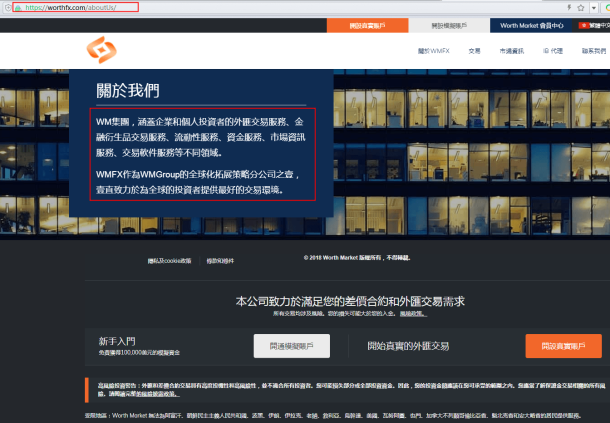The width and height of the screenshot is (610, 423).
Task: Click the orange 開設真實賬戶 top button
Action: (367, 25)
